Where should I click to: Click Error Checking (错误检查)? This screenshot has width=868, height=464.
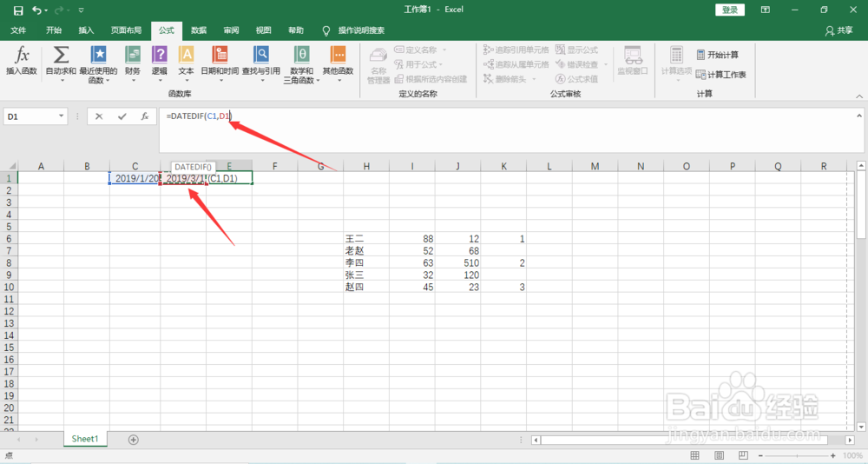click(x=582, y=64)
